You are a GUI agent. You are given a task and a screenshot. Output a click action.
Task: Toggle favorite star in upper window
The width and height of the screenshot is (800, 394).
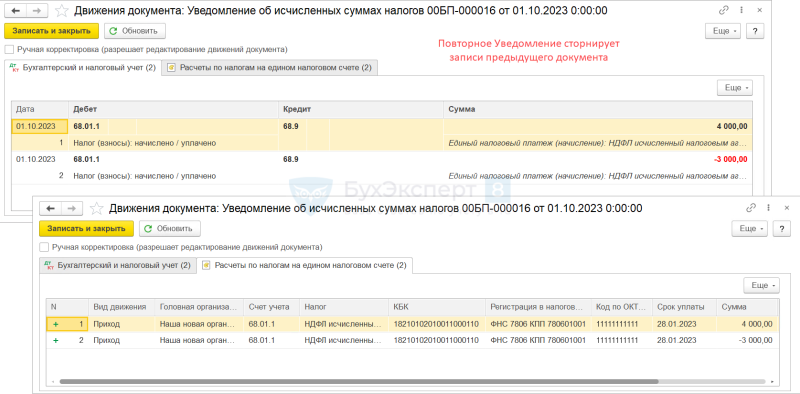point(62,10)
